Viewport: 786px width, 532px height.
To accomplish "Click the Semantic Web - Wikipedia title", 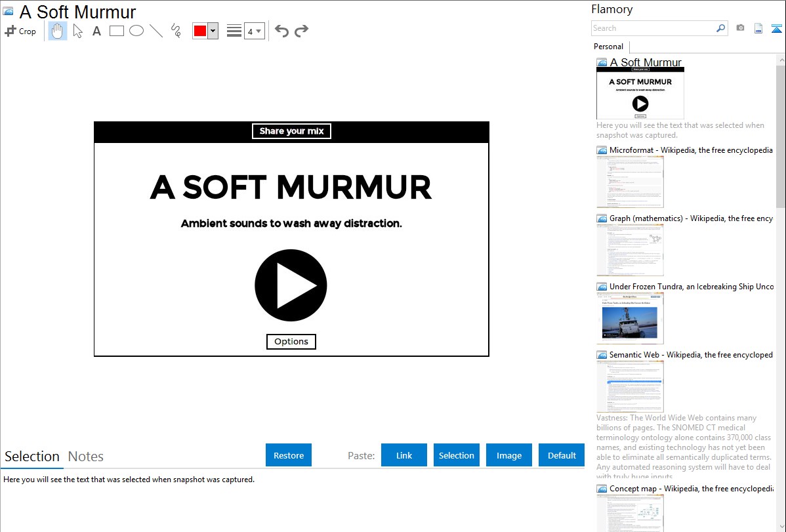I will [x=691, y=354].
